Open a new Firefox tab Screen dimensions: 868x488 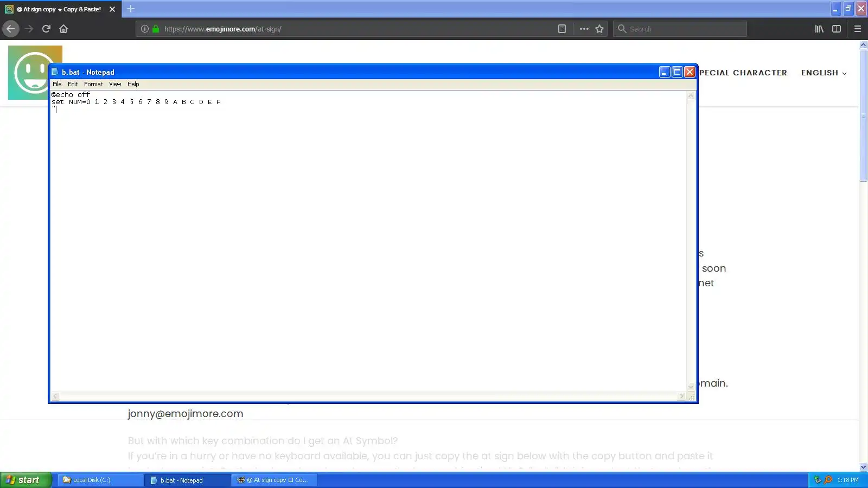point(131,9)
